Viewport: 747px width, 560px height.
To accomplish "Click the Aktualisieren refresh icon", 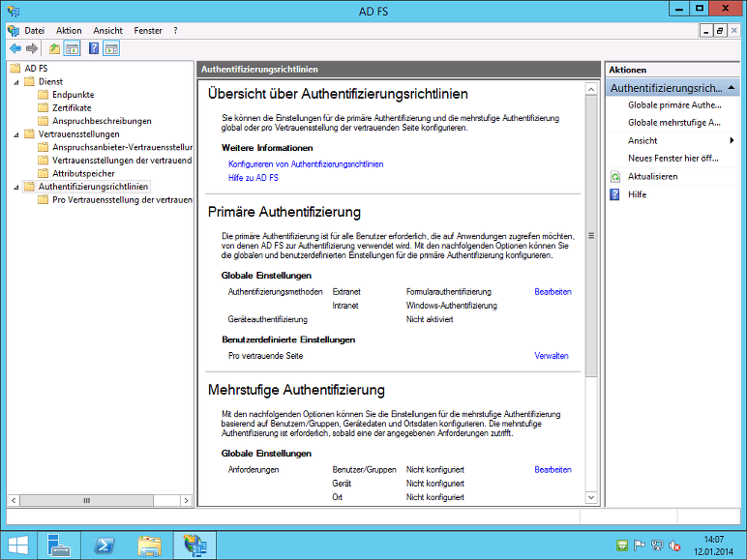I will pos(615,177).
